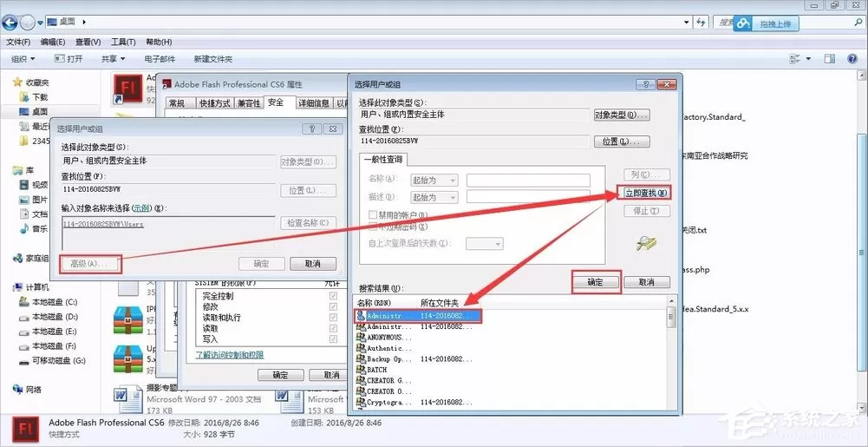This screenshot has width=868, height=447.
Task: Toggle 读取和执行 allow permission checkbox
Action: [x=333, y=318]
